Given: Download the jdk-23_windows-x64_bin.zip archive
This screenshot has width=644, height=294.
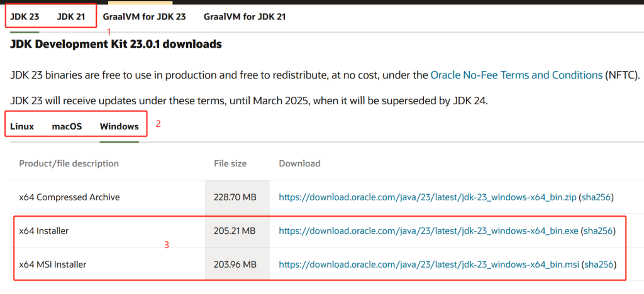Looking at the screenshot, I should 428,197.
